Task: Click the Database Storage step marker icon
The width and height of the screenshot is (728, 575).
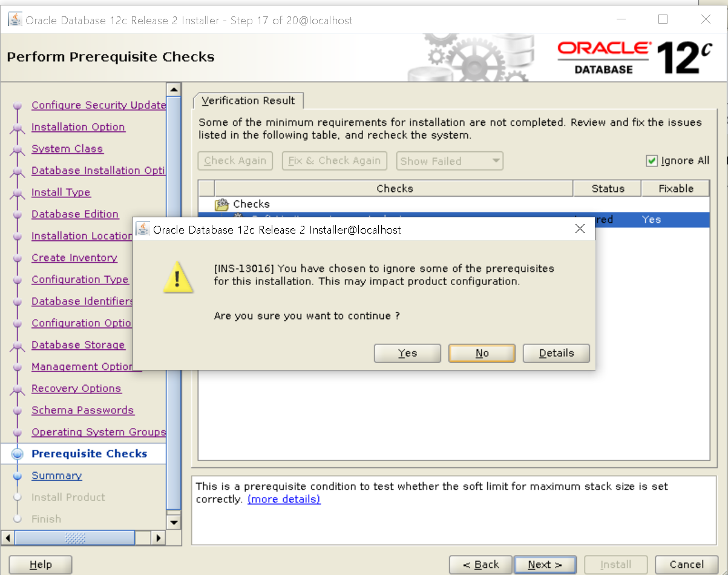Action: pyautogui.click(x=18, y=346)
